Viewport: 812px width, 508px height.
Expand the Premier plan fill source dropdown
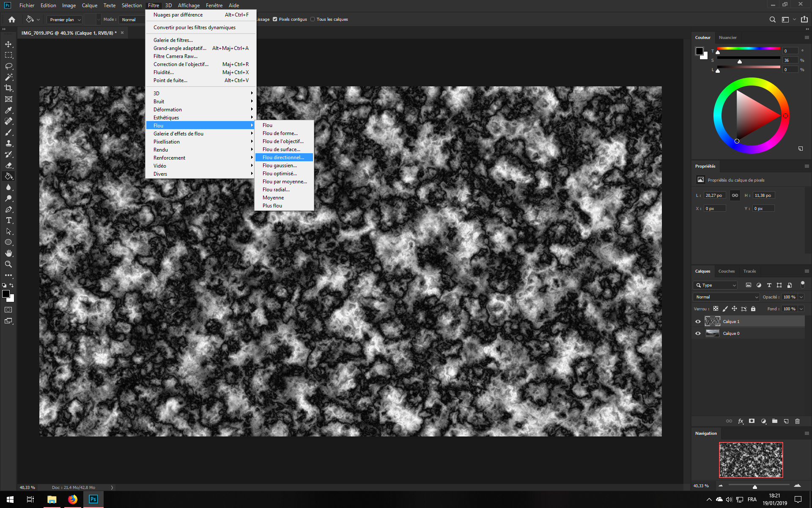tap(65, 19)
